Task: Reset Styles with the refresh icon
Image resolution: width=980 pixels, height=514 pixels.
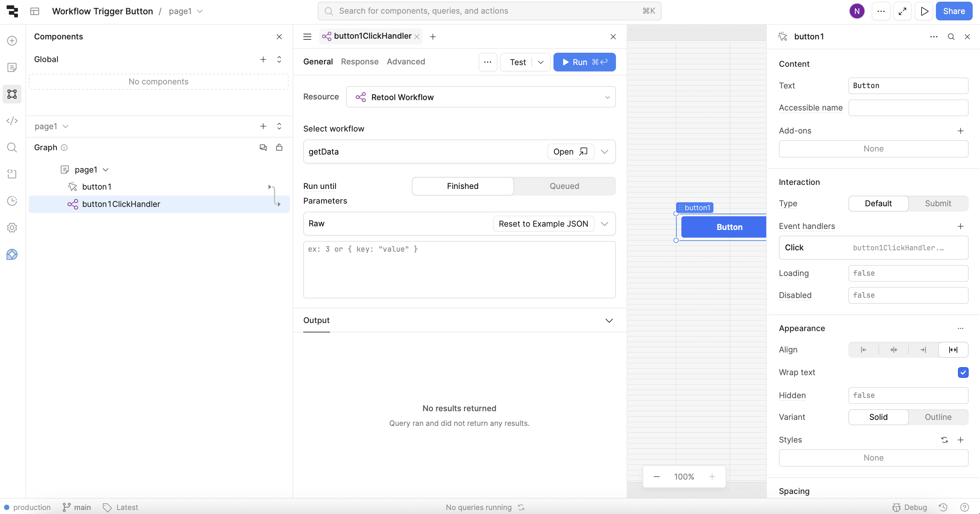Action: coord(944,440)
